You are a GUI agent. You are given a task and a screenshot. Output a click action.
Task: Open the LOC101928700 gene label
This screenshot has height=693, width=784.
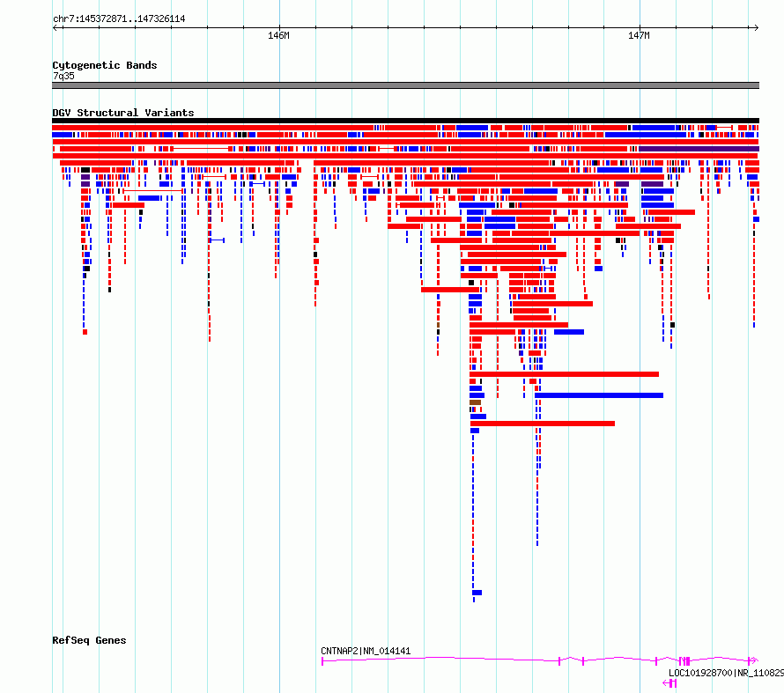726,673
